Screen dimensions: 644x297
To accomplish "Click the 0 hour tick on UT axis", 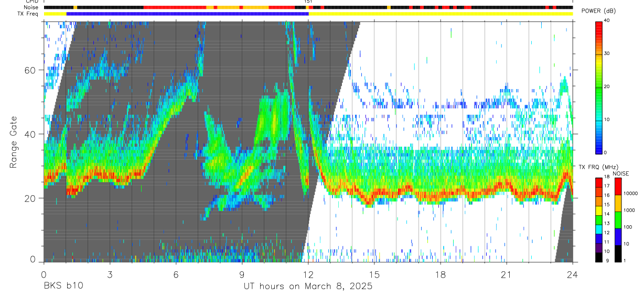I will [x=44, y=274].
